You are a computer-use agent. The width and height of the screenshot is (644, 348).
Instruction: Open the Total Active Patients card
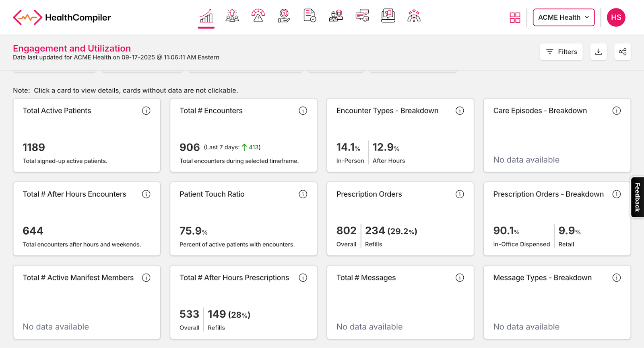click(87, 136)
